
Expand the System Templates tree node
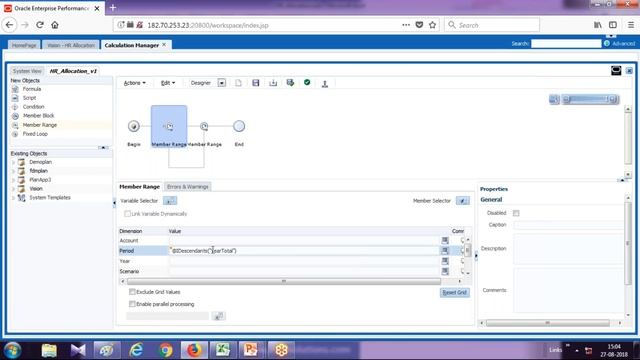13,198
